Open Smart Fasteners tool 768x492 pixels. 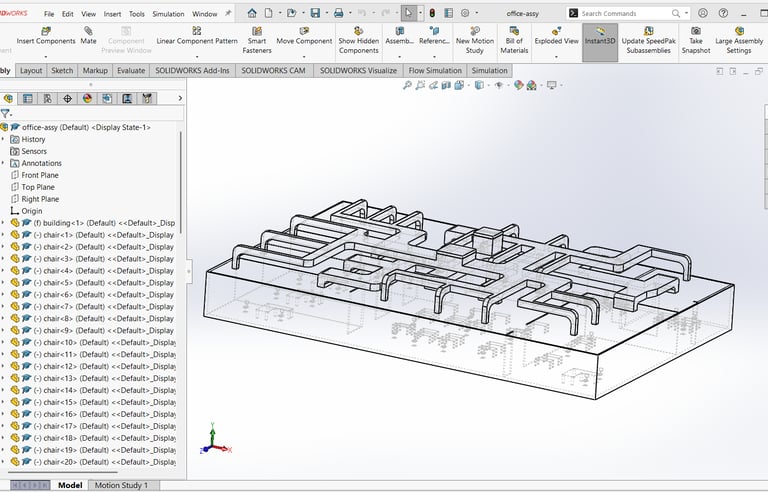tap(256, 37)
